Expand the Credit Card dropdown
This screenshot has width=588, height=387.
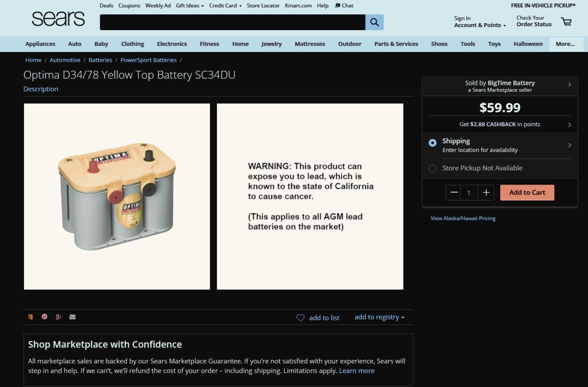click(x=225, y=6)
